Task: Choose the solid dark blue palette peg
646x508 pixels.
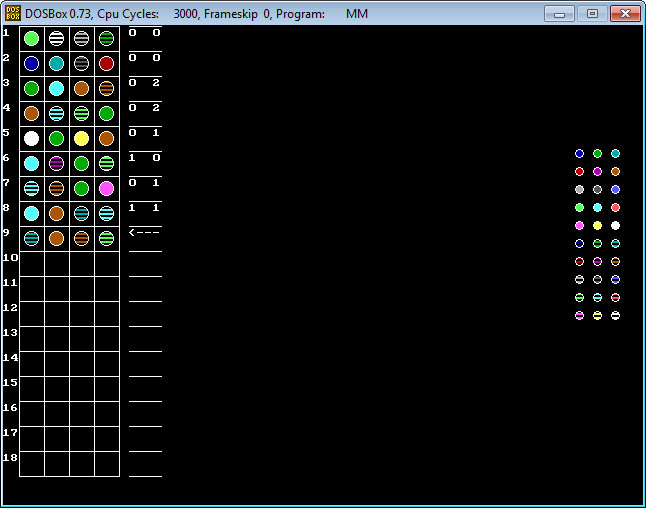Action: [x=579, y=153]
